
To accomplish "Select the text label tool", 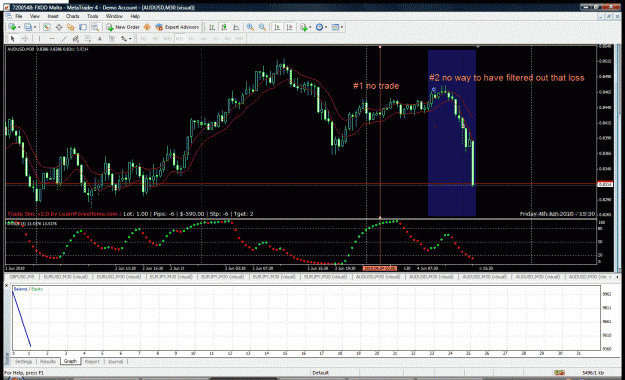I will click(x=112, y=39).
